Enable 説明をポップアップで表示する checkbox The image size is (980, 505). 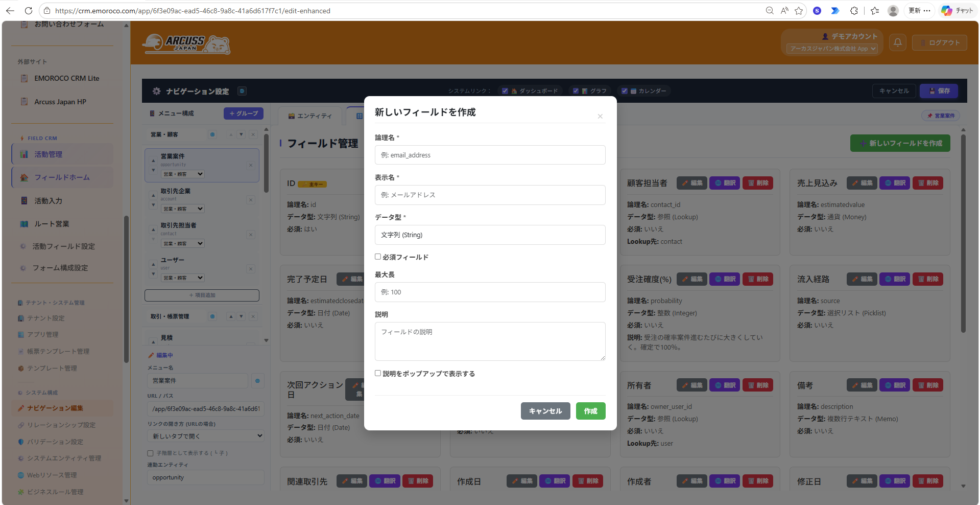coord(378,373)
